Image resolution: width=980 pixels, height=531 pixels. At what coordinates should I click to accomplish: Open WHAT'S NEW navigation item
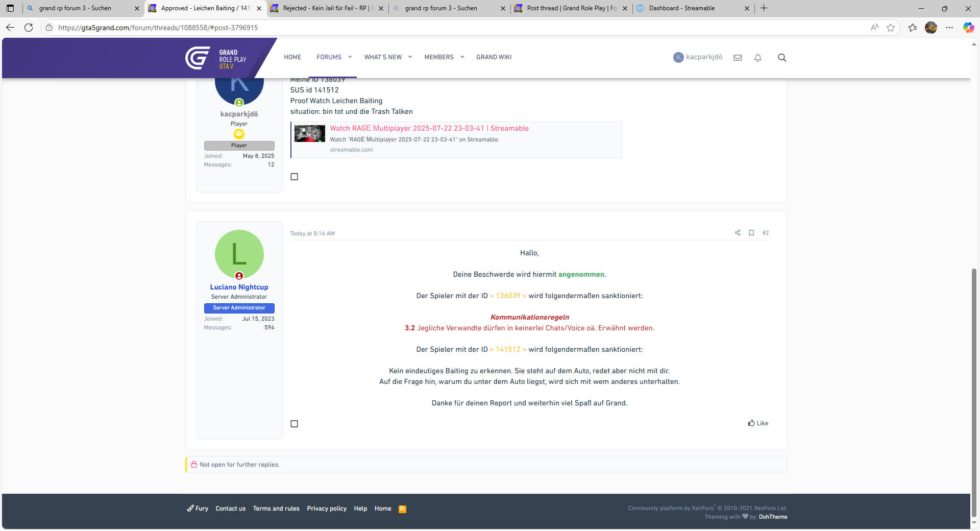pos(383,57)
